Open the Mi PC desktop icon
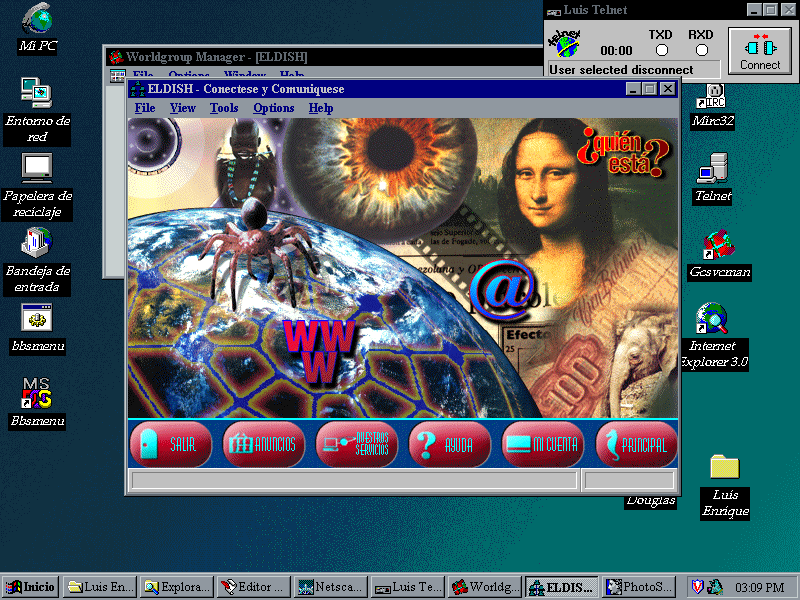 [x=37, y=19]
